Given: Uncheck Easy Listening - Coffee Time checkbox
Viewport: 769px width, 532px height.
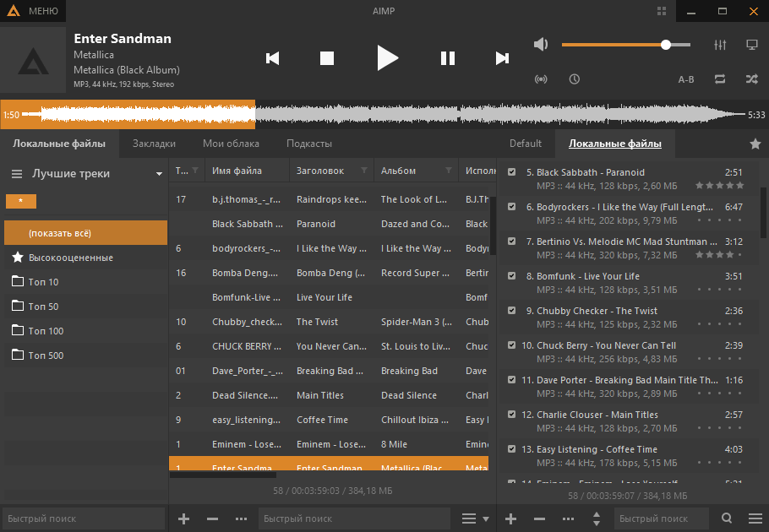Looking at the screenshot, I should (511, 448).
